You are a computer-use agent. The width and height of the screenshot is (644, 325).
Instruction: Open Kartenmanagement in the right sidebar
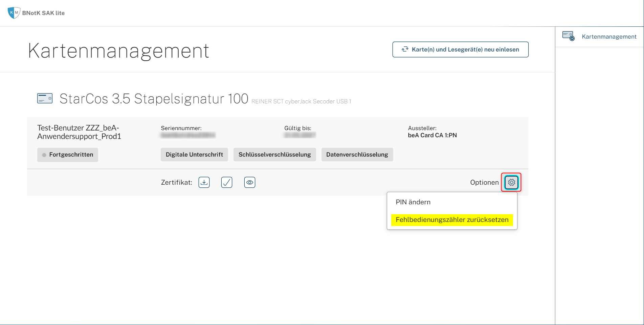pyautogui.click(x=599, y=37)
